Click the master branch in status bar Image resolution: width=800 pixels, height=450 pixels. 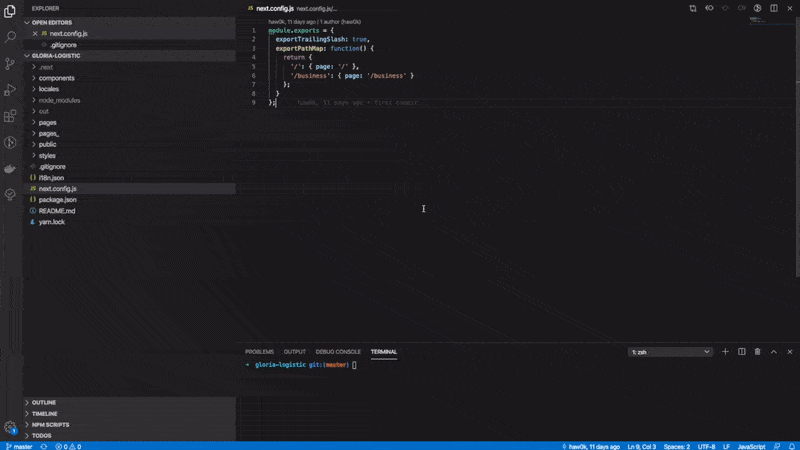point(19,446)
